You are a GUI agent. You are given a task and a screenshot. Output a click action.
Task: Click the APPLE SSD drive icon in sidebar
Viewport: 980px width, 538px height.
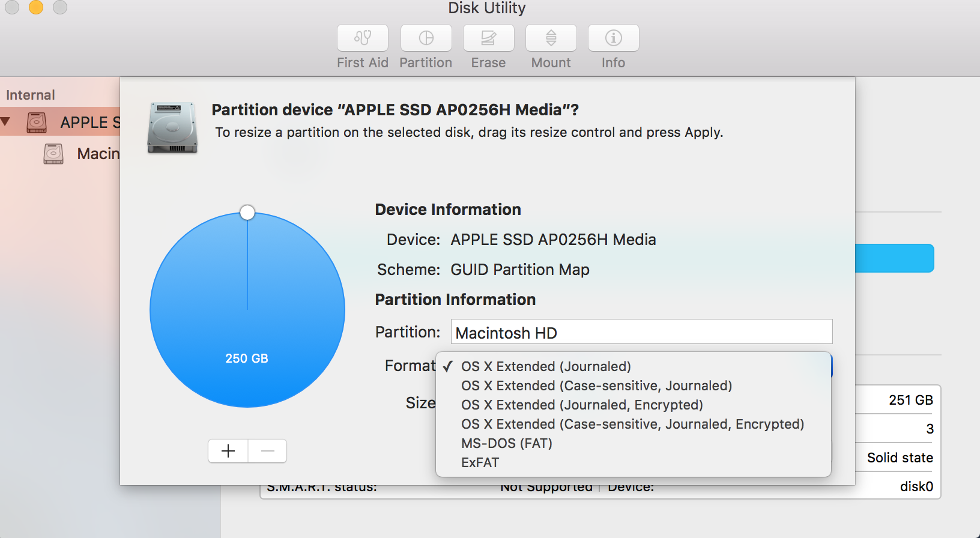coord(37,122)
